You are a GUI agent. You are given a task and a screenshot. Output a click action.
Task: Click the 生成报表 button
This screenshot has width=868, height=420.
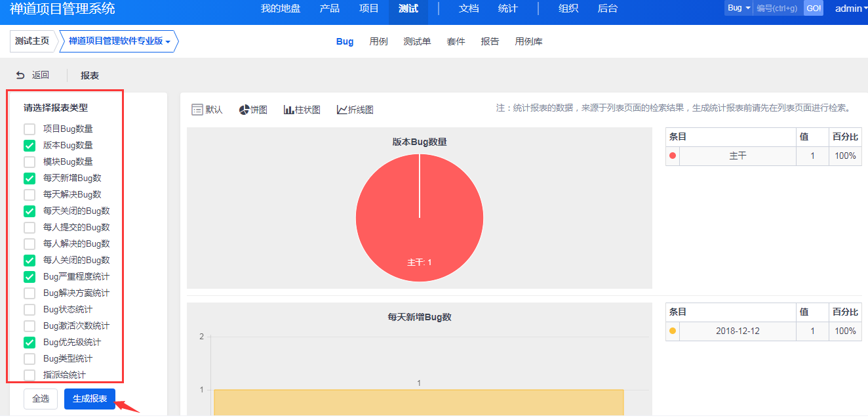pos(90,399)
